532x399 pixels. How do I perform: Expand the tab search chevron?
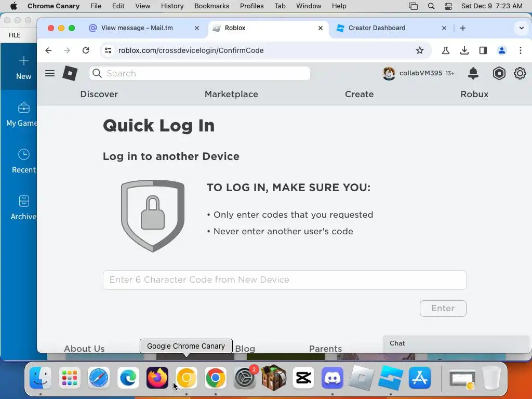click(522, 28)
